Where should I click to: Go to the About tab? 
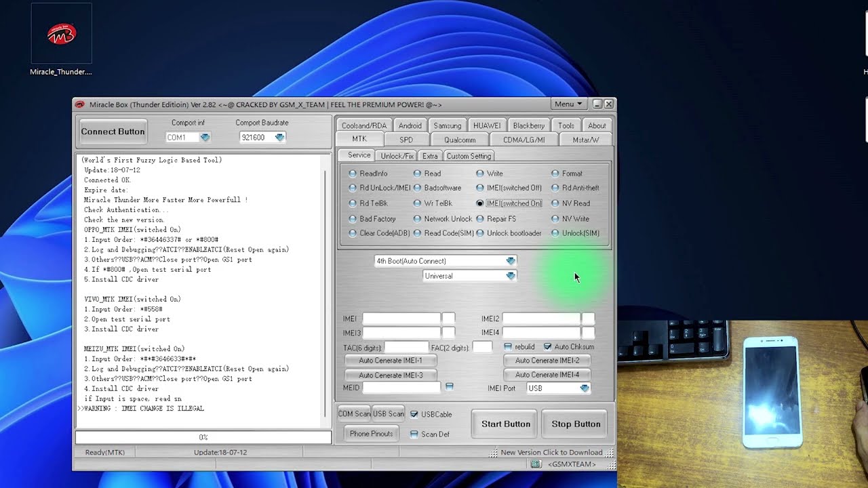(x=597, y=125)
